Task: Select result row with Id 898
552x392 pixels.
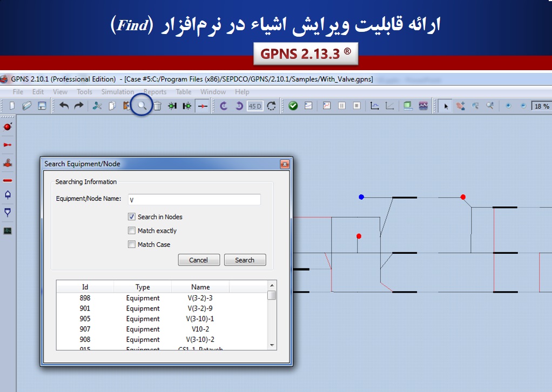Action: pos(161,298)
